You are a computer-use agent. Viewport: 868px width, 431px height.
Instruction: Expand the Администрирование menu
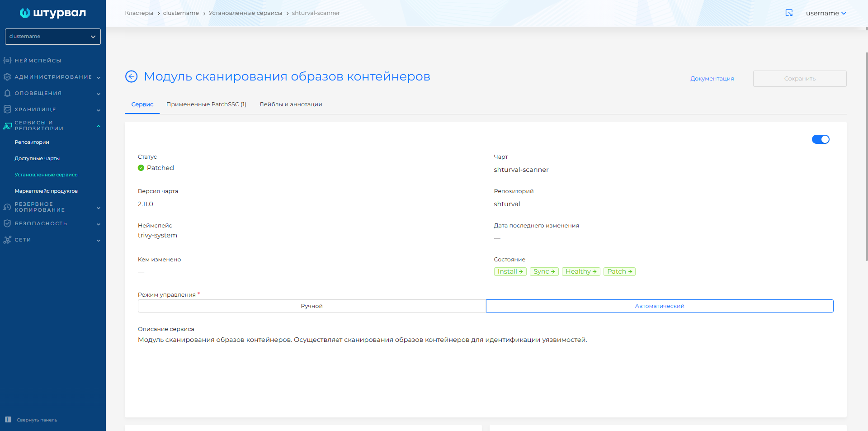click(x=52, y=77)
